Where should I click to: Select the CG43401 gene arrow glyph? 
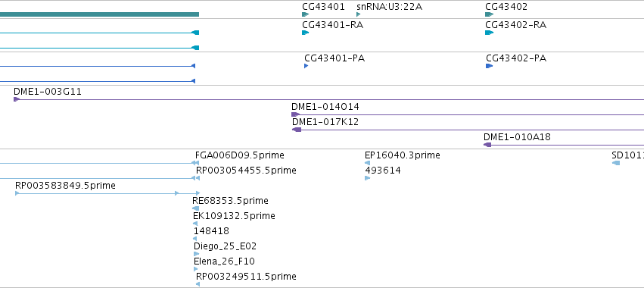pos(305,14)
